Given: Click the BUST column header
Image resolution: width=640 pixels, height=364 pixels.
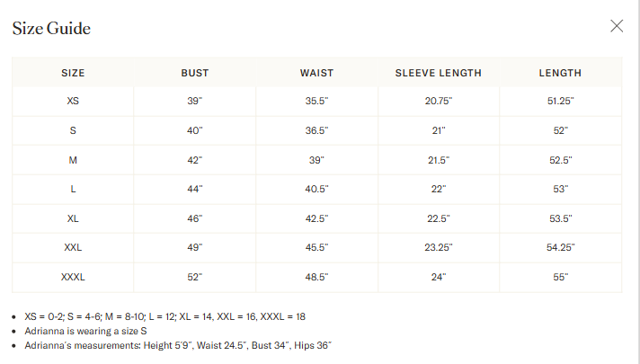Looking at the screenshot, I should [195, 73].
